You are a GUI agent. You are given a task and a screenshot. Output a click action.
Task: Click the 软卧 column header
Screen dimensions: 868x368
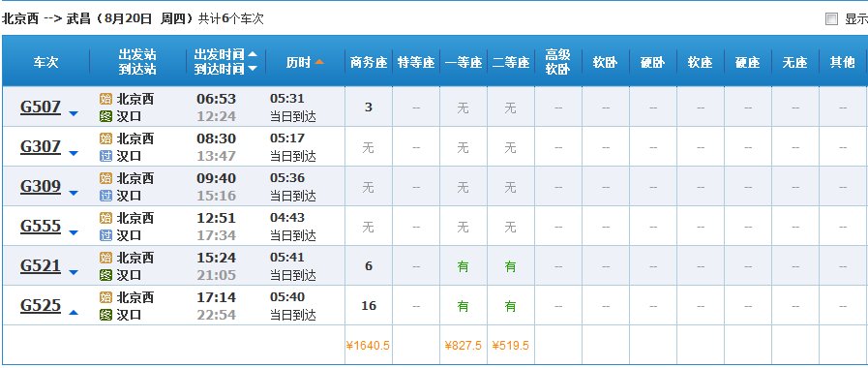(x=606, y=63)
